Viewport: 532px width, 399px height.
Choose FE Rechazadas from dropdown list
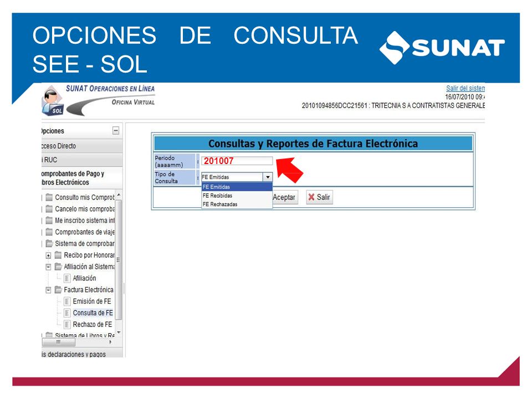click(237, 204)
